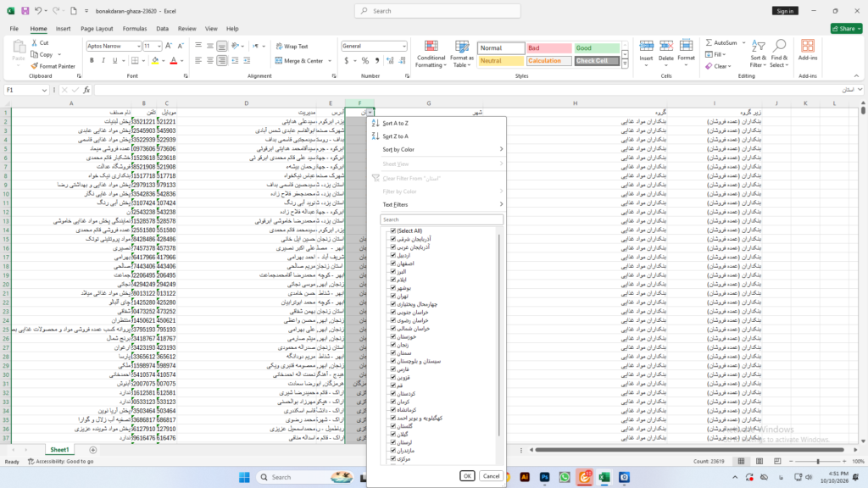868x488 pixels.
Task: Apply the Bad cell style swatch
Action: (548, 48)
